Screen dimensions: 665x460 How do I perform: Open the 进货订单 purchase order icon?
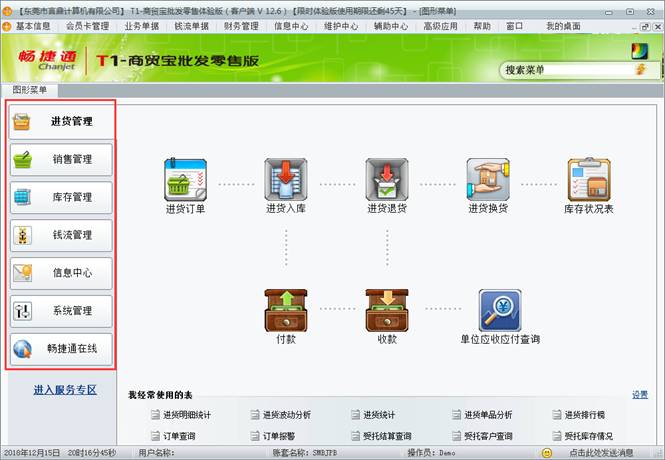[x=185, y=180]
